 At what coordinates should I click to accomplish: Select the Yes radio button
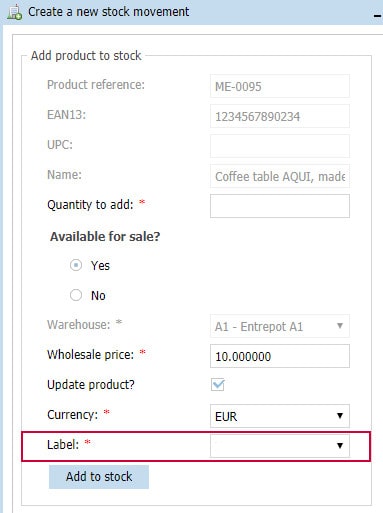click(76, 265)
